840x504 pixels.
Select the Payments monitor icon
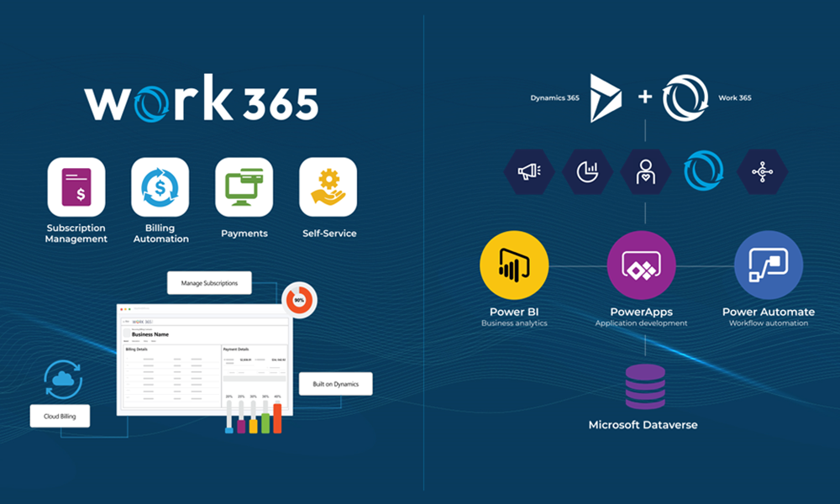click(x=244, y=187)
